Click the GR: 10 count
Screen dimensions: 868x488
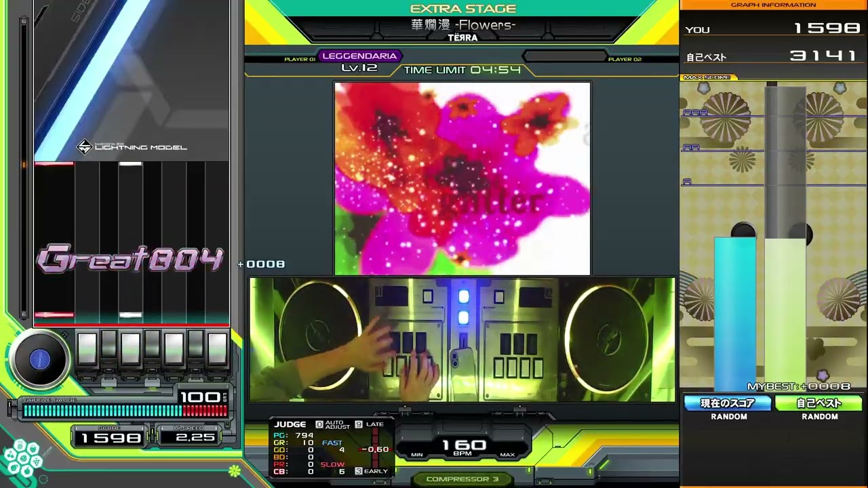coord(293,443)
